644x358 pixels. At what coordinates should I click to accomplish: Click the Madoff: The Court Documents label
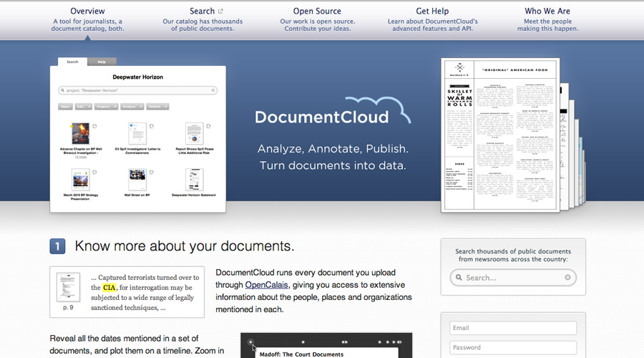coord(301,354)
